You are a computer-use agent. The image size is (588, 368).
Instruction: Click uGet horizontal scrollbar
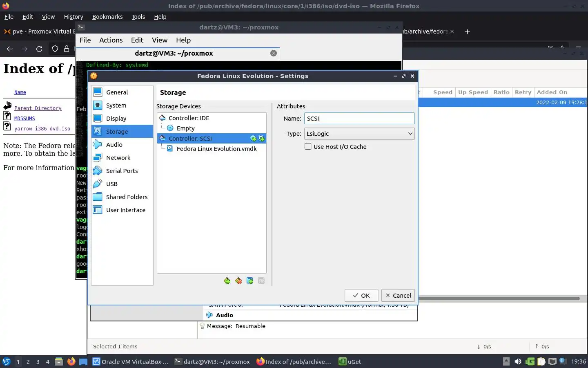click(499, 298)
